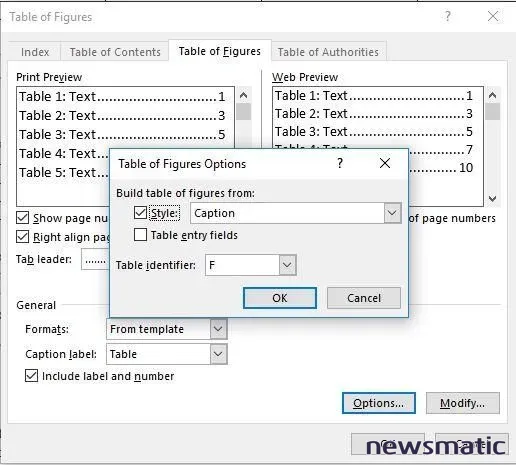Open the Formats dropdown arrow
The width and height of the screenshot is (516, 465).
pyautogui.click(x=218, y=329)
